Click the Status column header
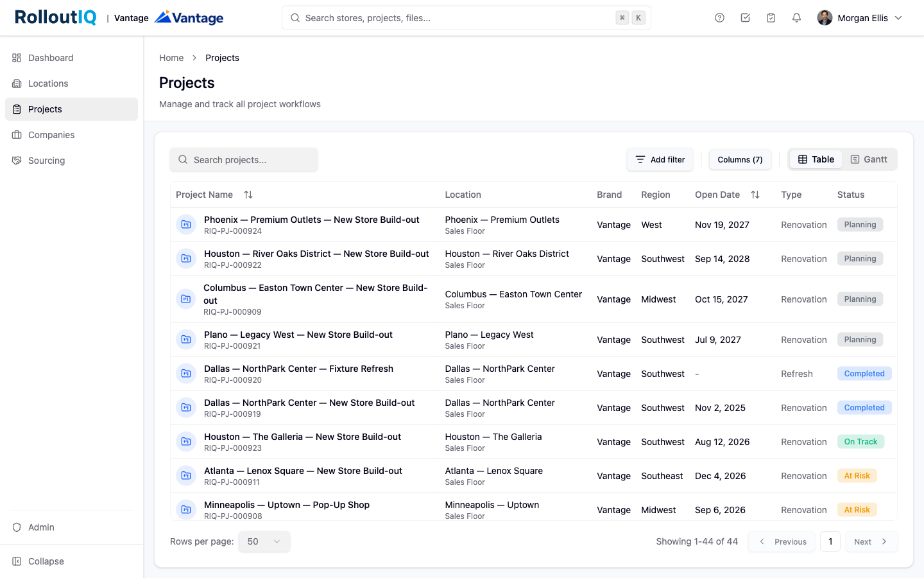The image size is (924, 578). click(x=851, y=195)
